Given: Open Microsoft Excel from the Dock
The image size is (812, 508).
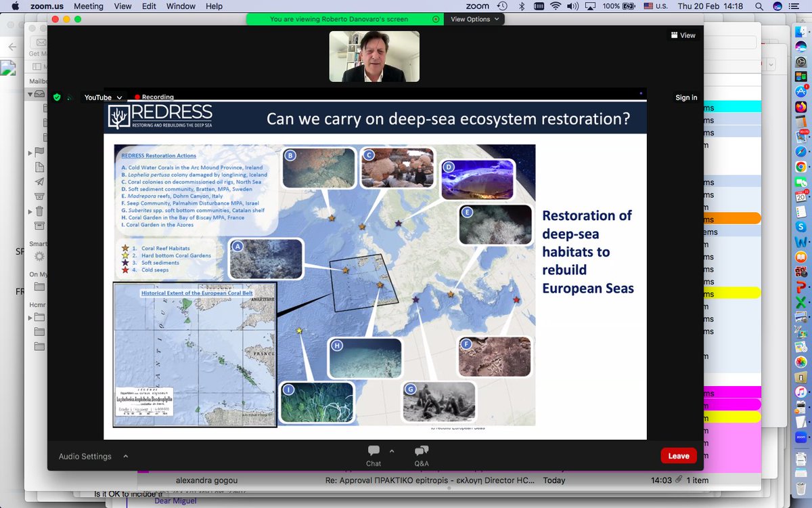Looking at the screenshot, I should click(x=800, y=302).
